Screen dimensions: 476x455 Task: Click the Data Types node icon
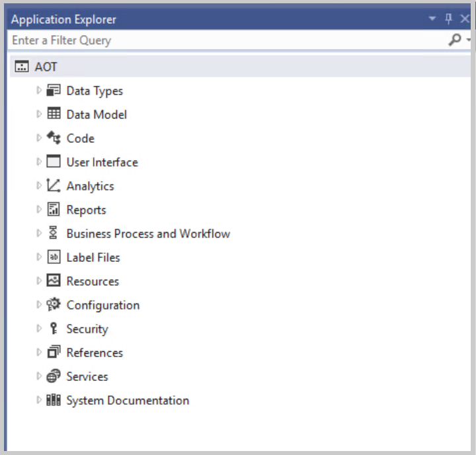coord(54,90)
